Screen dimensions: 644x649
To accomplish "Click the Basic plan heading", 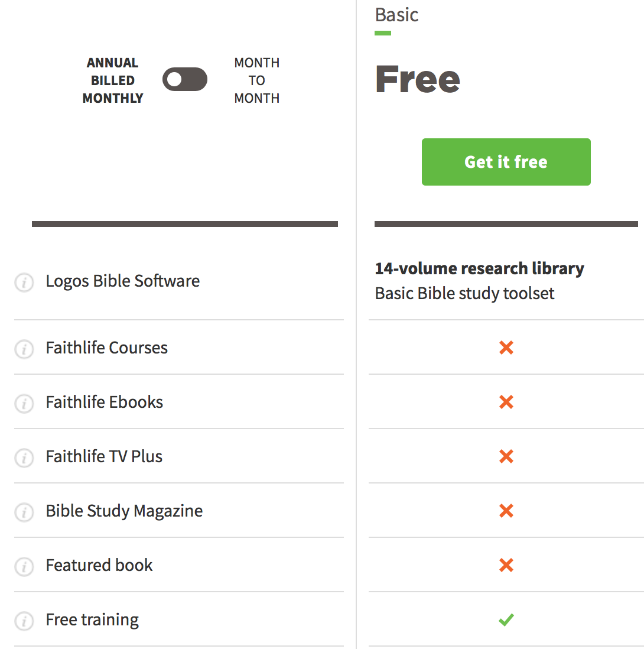I will (x=396, y=15).
